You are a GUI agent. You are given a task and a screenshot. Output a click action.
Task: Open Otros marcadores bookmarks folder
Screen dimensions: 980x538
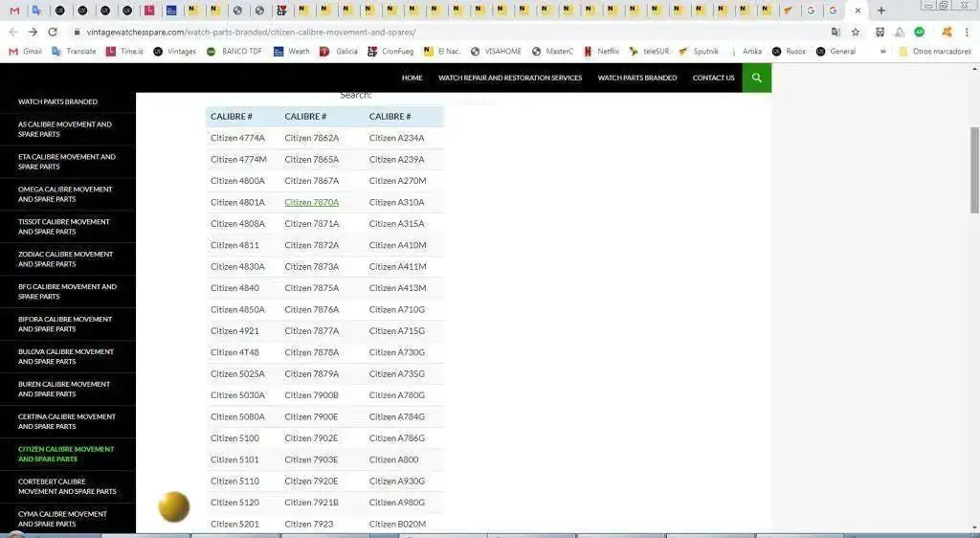[934, 52]
